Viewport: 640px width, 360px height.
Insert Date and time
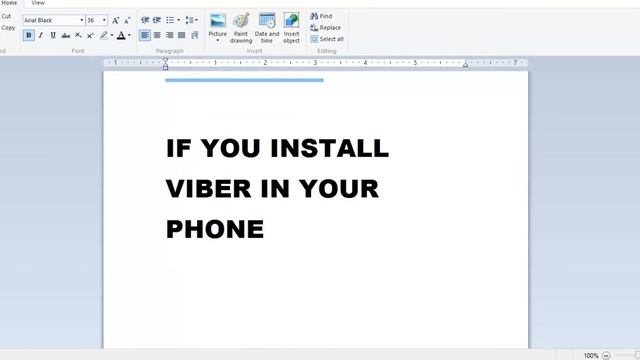click(267, 28)
